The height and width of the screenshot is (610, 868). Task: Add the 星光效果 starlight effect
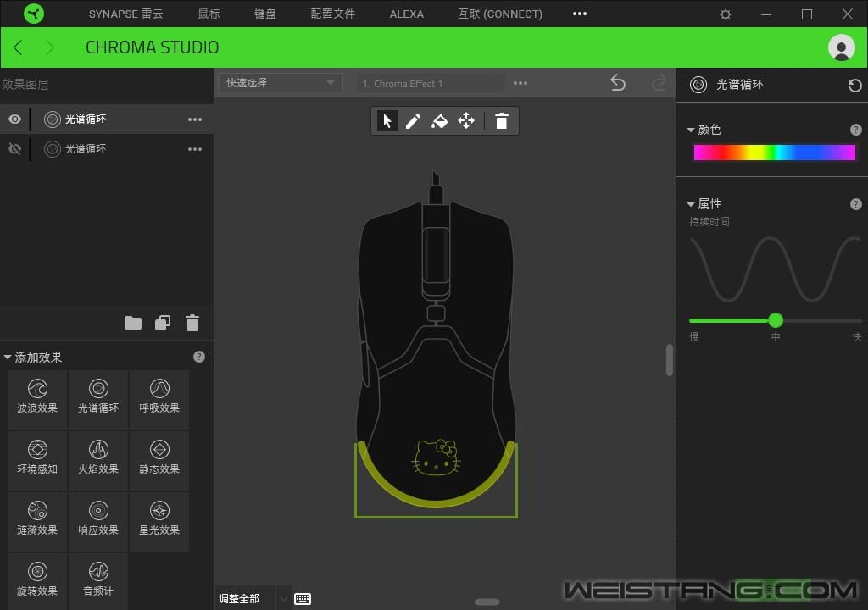[x=159, y=521]
